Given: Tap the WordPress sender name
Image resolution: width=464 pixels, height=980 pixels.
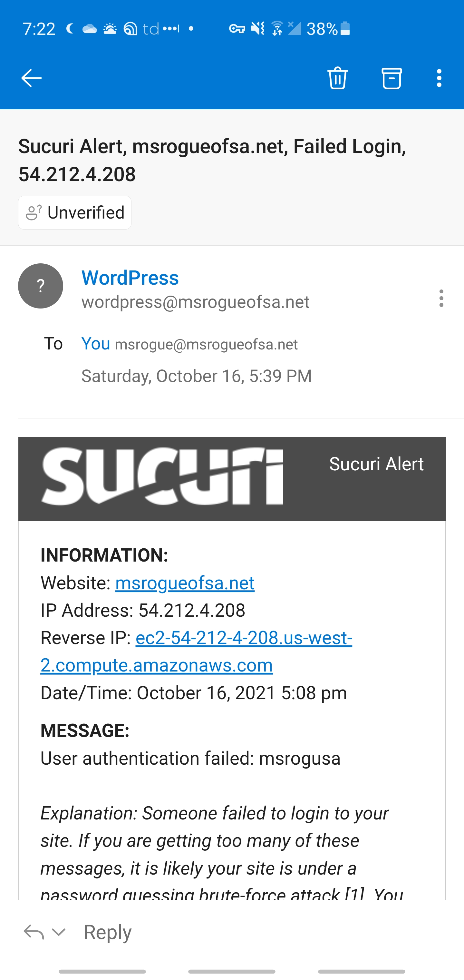Looking at the screenshot, I should point(130,278).
